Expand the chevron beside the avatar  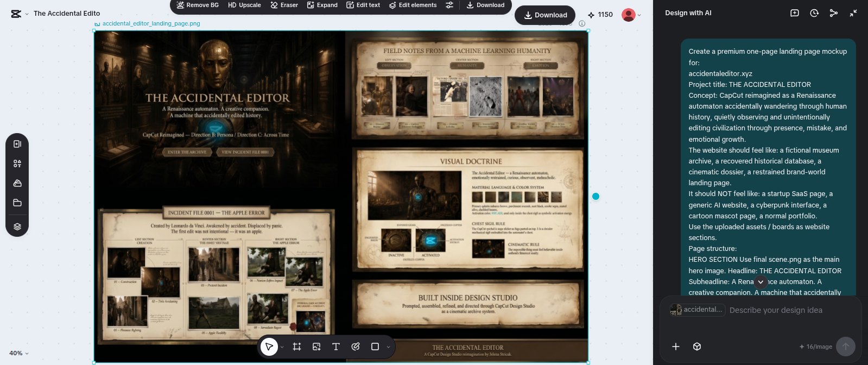point(639,15)
